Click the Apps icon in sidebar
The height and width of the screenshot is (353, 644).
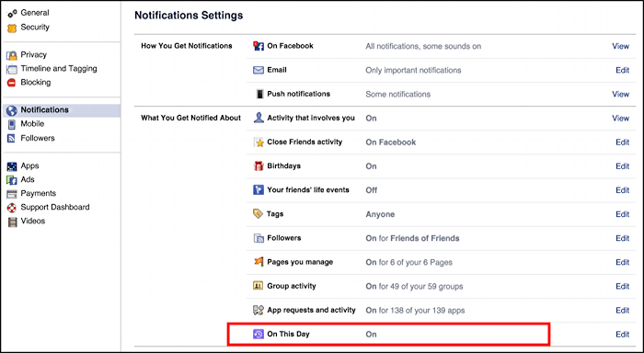click(12, 166)
